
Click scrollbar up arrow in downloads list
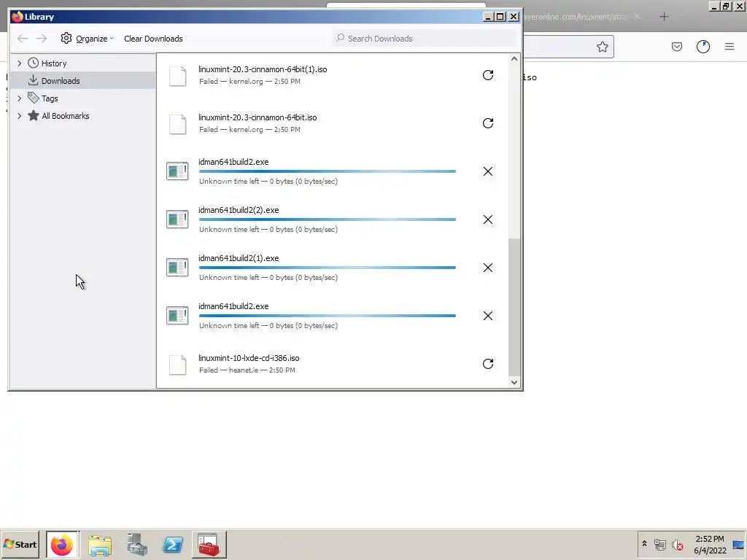point(514,59)
